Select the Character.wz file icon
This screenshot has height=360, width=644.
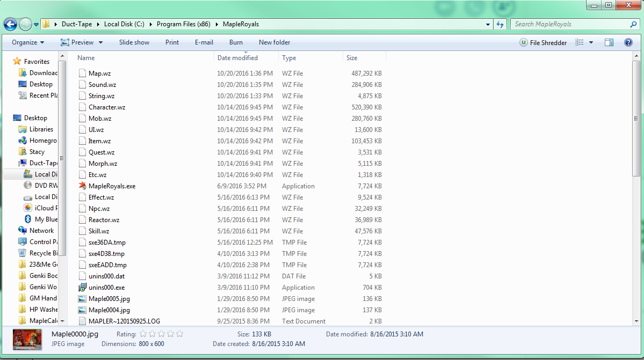point(83,107)
